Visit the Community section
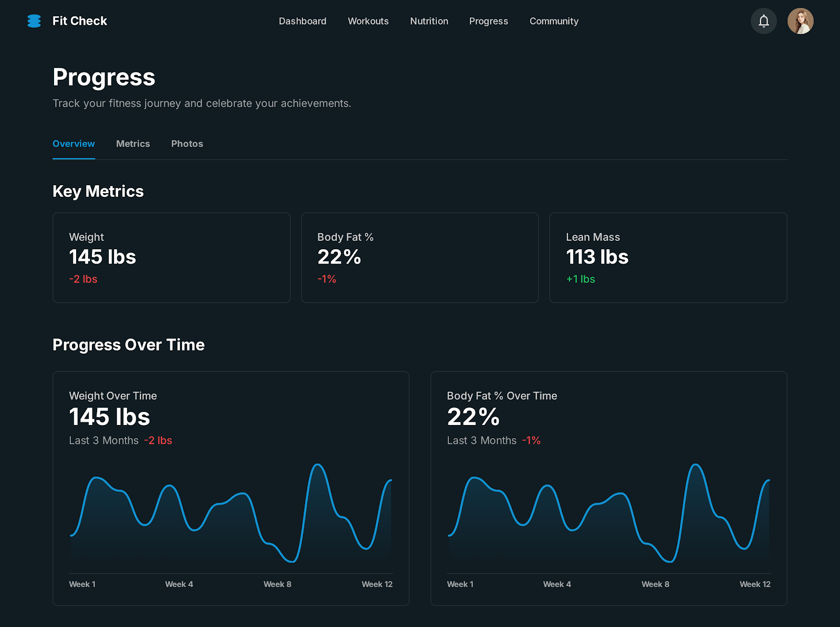Screen dimensions: 840x627 click(554, 21)
